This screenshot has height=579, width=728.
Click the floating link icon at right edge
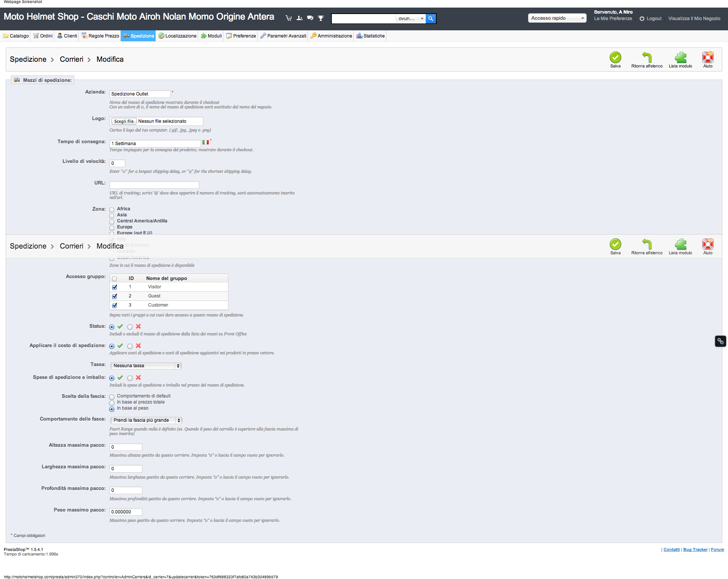point(720,341)
